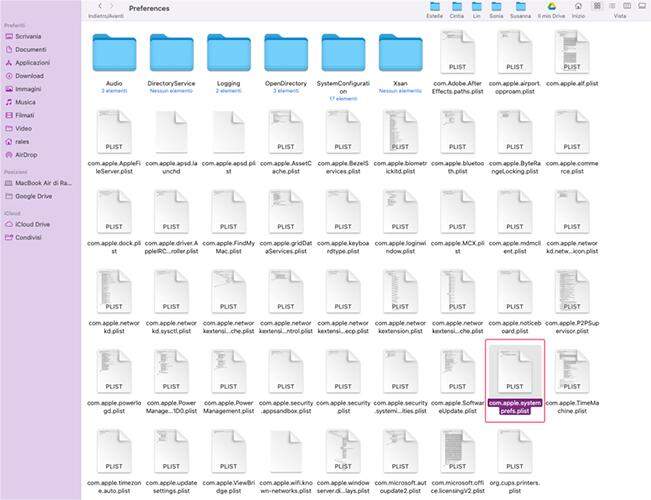Select com.microsoft.autoupdate2.plist file

(x=401, y=451)
